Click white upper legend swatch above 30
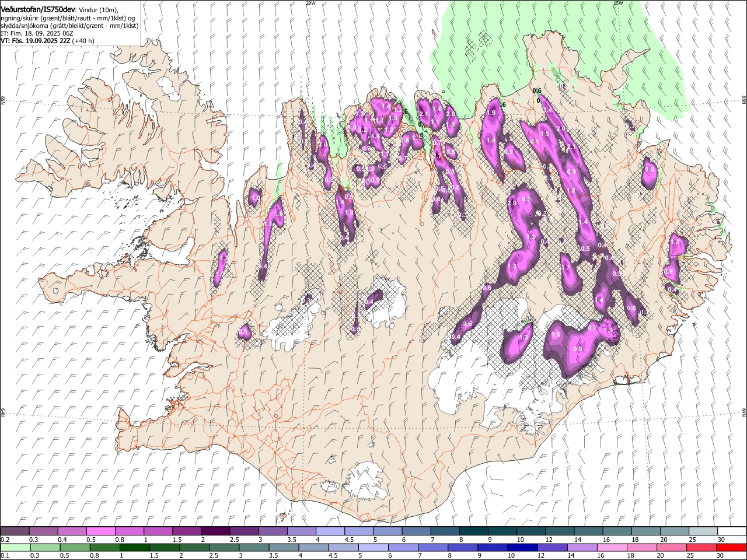 [732, 531]
